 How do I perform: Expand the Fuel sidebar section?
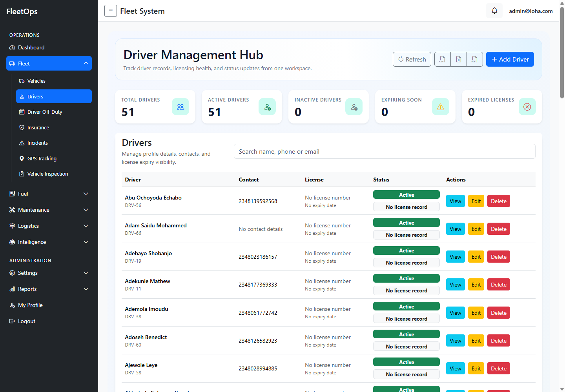[49, 194]
